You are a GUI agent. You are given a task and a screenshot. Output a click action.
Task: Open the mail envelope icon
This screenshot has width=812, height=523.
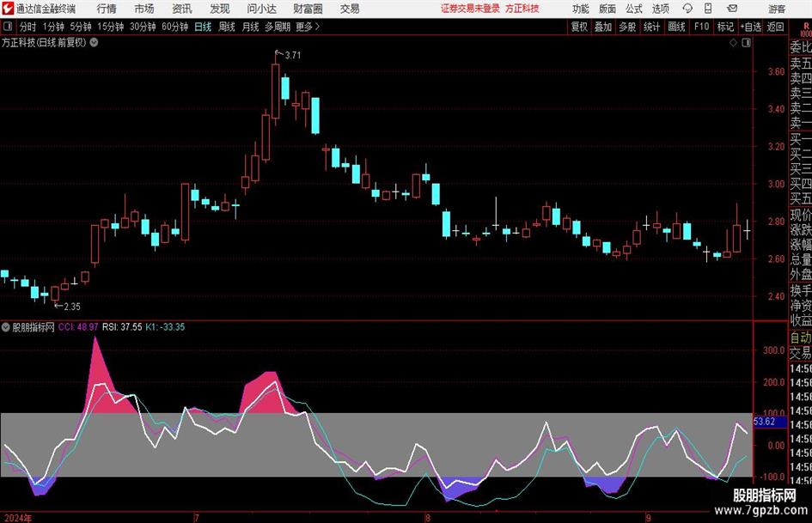tap(732, 9)
